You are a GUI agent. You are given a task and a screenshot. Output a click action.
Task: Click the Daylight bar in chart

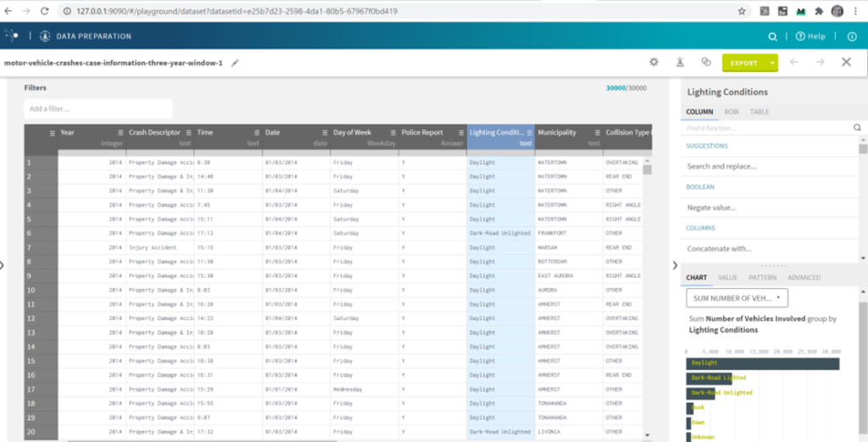(x=763, y=363)
